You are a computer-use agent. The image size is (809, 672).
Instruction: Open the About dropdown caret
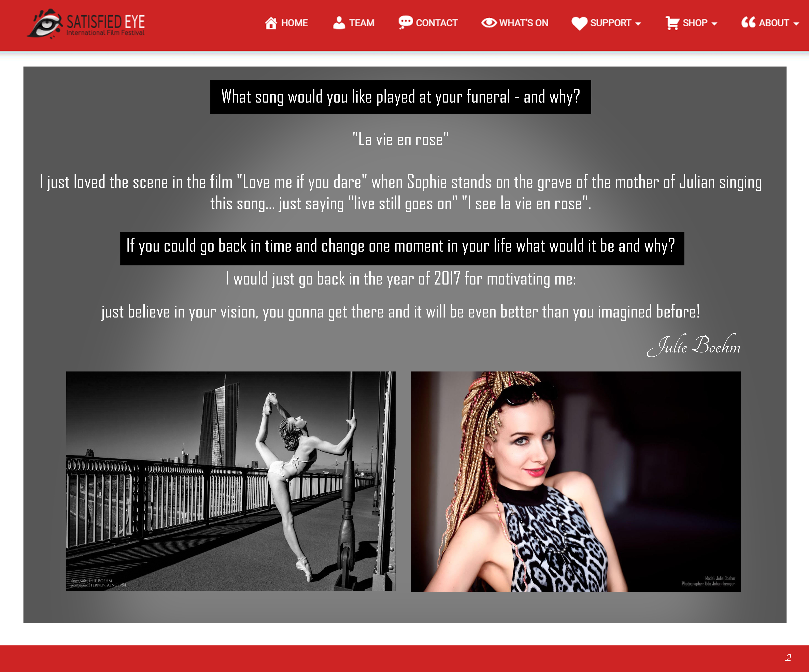point(796,24)
